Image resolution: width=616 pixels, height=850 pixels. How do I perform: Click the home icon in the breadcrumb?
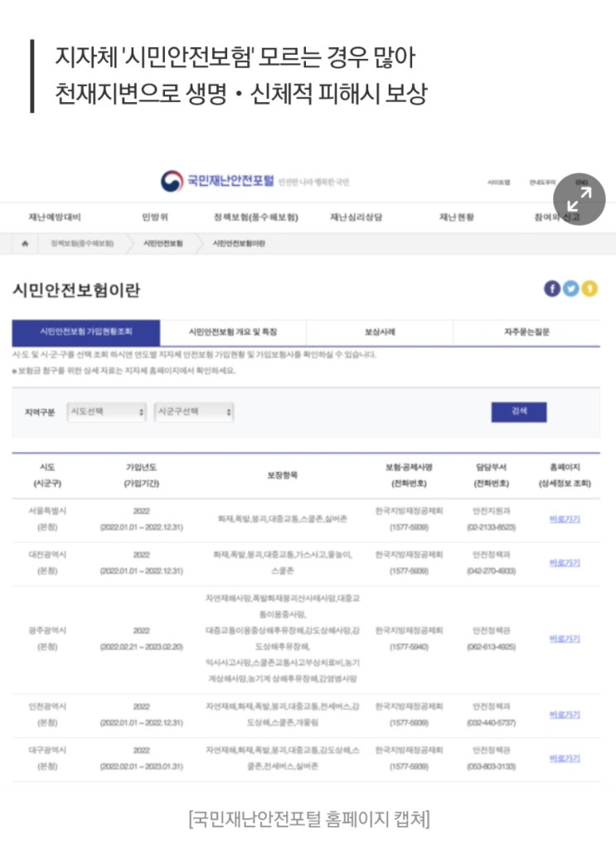25,244
